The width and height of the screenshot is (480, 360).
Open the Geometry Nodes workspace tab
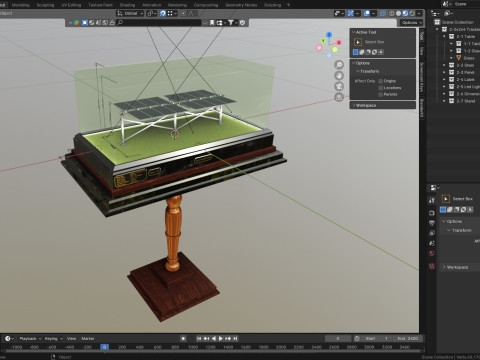coord(241,5)
